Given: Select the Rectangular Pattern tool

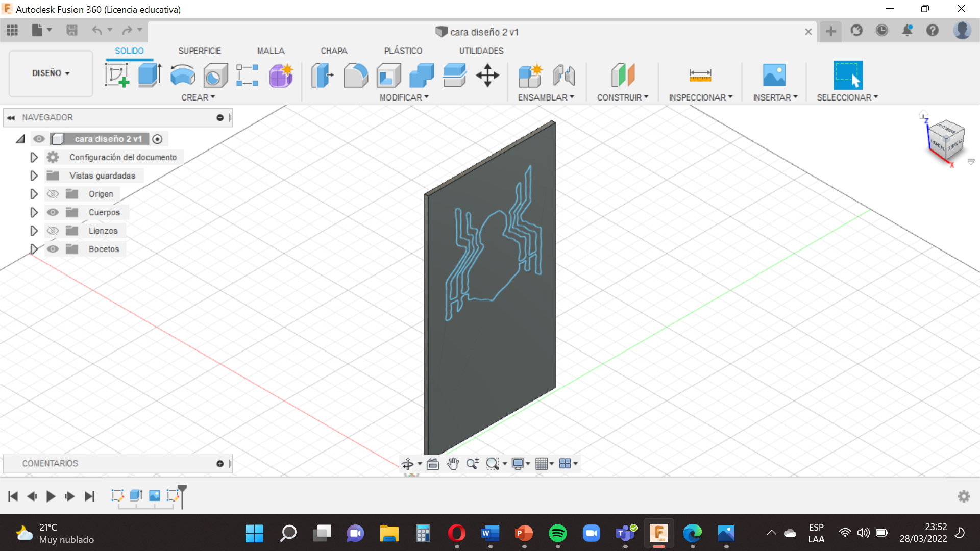Looking at the screenshot, I should (x=248, y=76).
